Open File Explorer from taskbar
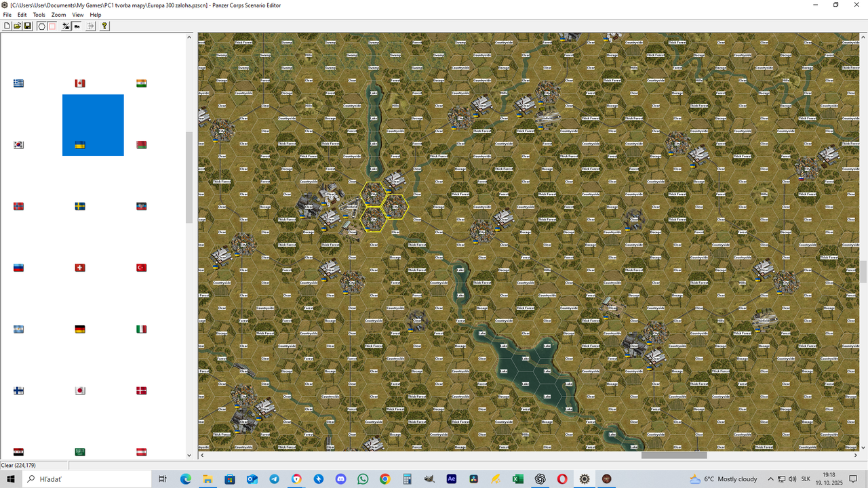The height and width of the screenshot is (488, 868). [x=208, y=479]
